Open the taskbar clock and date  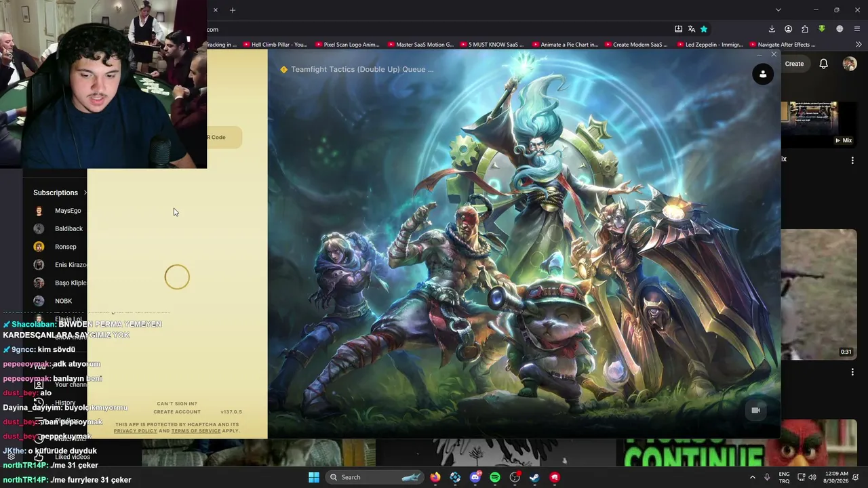click(x=837, y=477)
